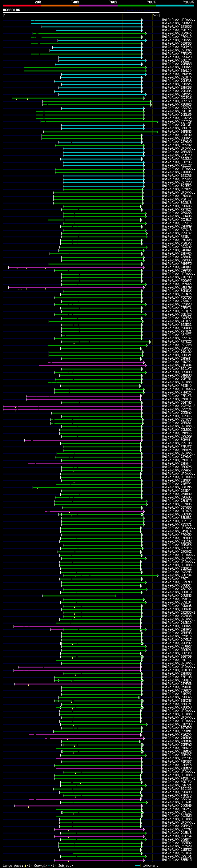197x868 pixels.
Task: Click the cyan alignment bar for UniRef100_Q9ZUT0
Action: click(x=102, y=78)
